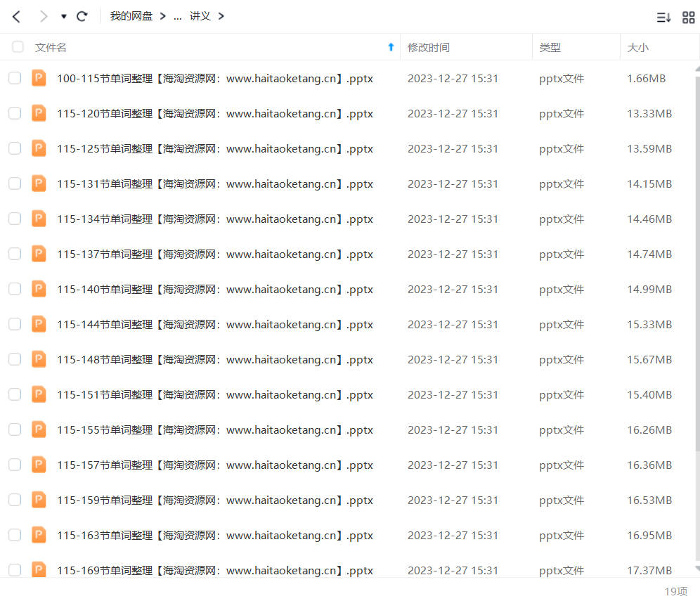Click pptx icon of 115-148节单词整理

[39, 359]
